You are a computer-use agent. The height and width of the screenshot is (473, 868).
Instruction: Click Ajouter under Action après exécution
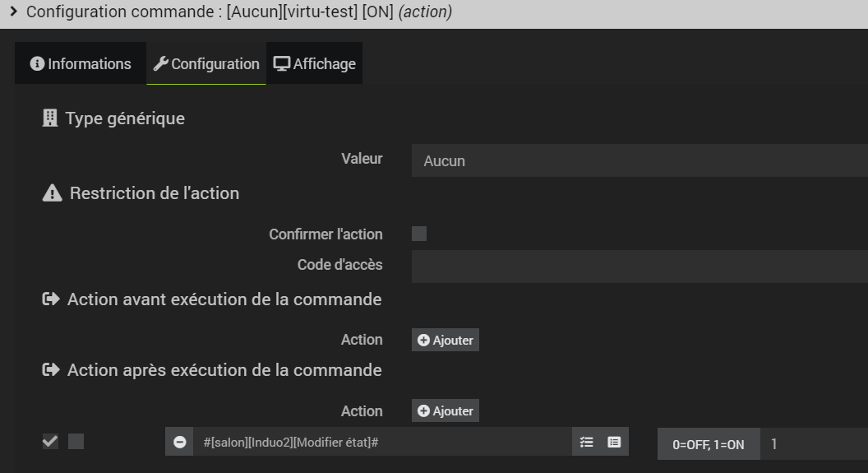445,410
